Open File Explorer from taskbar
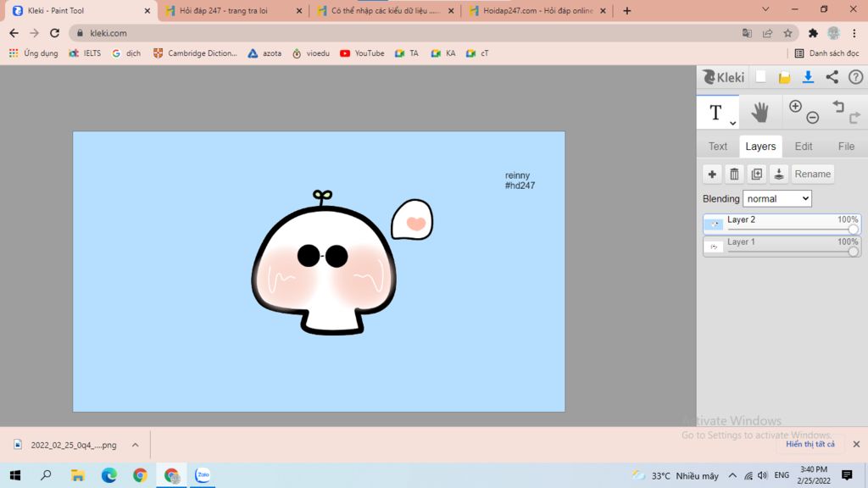Screen dimensions: 868x488 pos(77,475)
